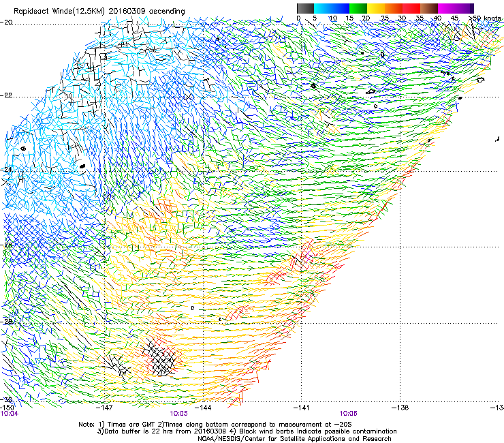The image size is (504, 443).
Task: Click the -141 longitude label
Action: 301,408
